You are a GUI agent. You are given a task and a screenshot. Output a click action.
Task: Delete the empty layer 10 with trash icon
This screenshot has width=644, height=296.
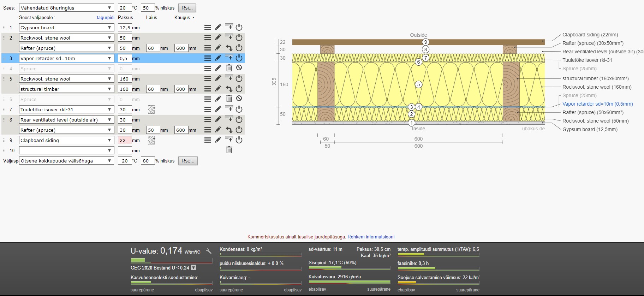point(229,150)
